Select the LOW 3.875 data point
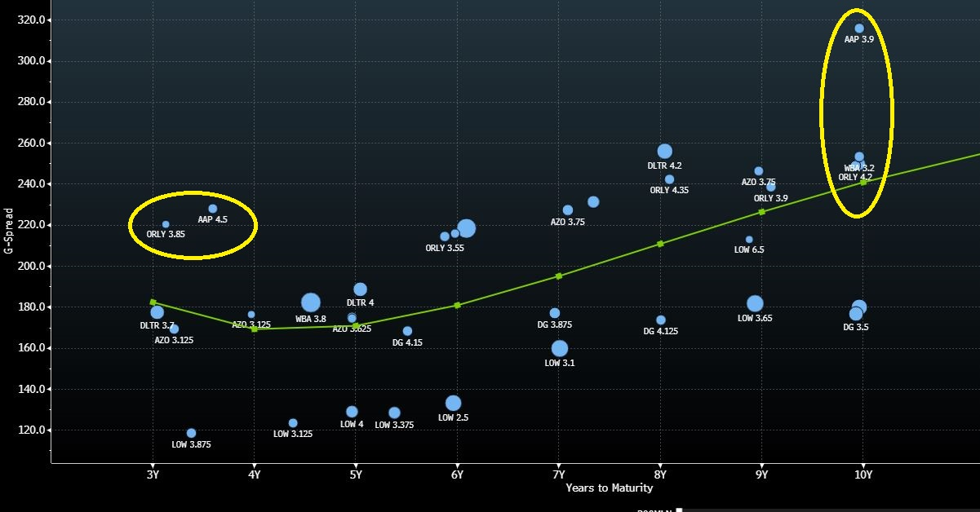 click(191, 433)
